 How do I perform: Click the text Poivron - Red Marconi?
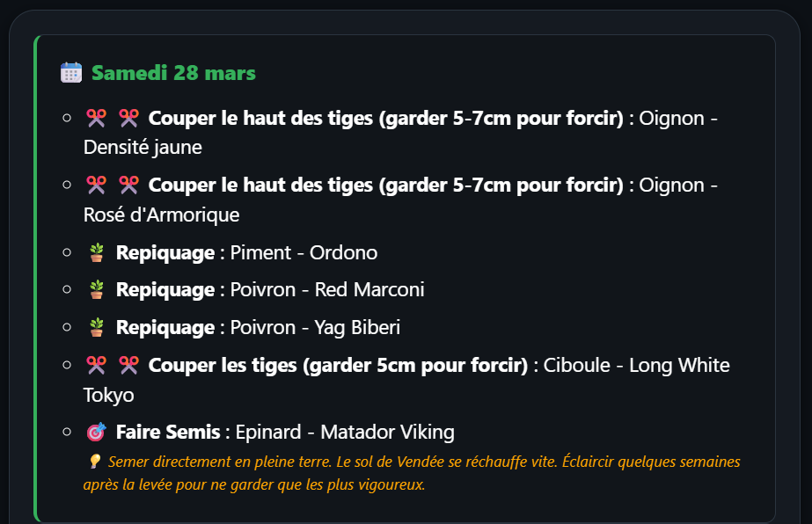[x=327, y=290]
